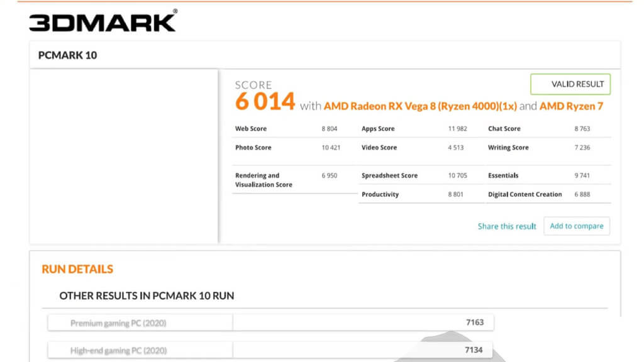Click the Spreadsheet Score label
644x362 pixels.
[389, 175]
